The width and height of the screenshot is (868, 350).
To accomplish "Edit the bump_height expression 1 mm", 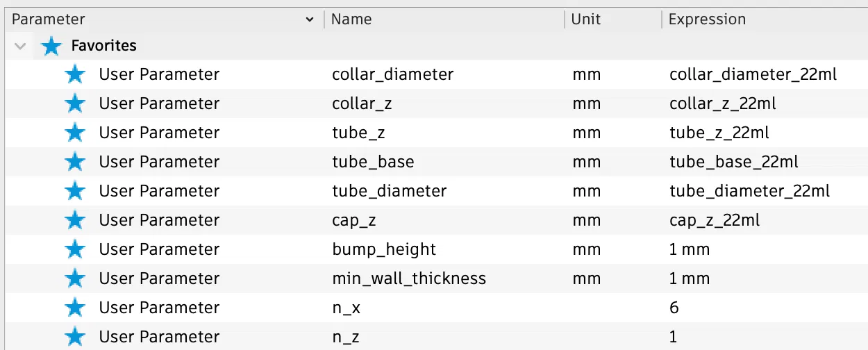I will pos(690,249).
